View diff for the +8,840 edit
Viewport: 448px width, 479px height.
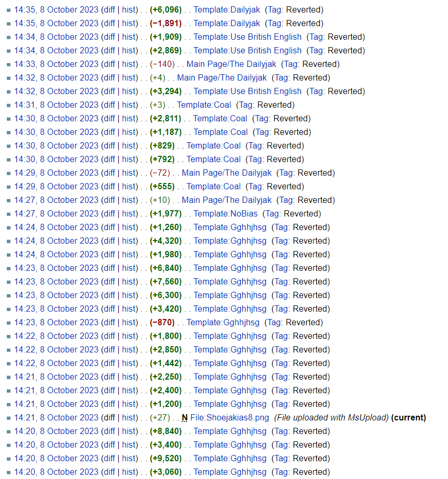[109, 431]
